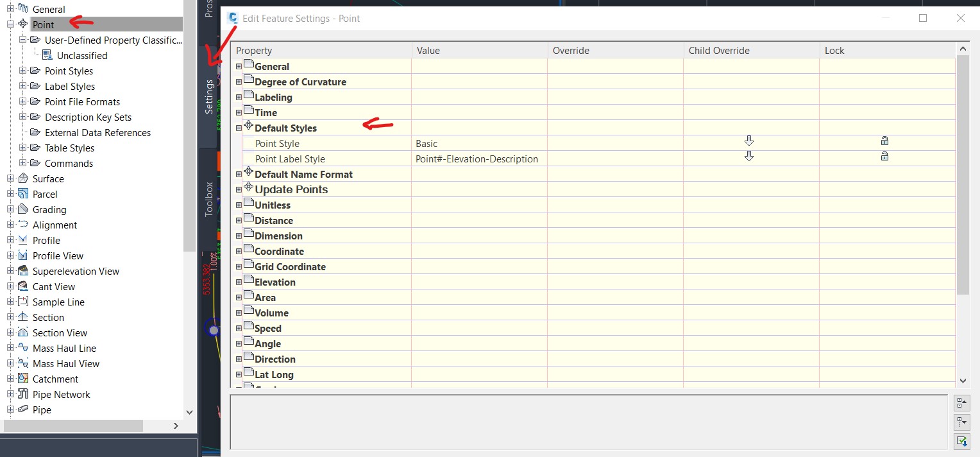Click the Pipe Network icon in the tree
Image resolution: width=980 pixels, height=457 pixels.
pyautogui.click(x=24, y=394)
